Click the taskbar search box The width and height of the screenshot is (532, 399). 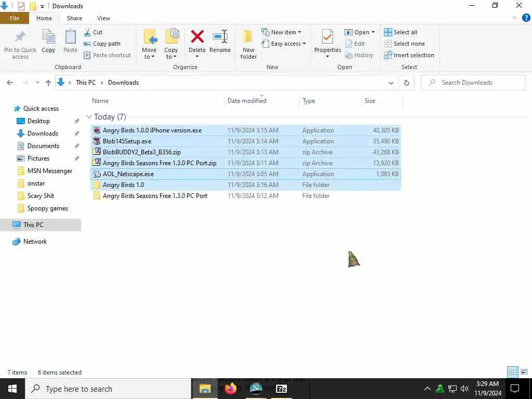click(x=108, y=389)
